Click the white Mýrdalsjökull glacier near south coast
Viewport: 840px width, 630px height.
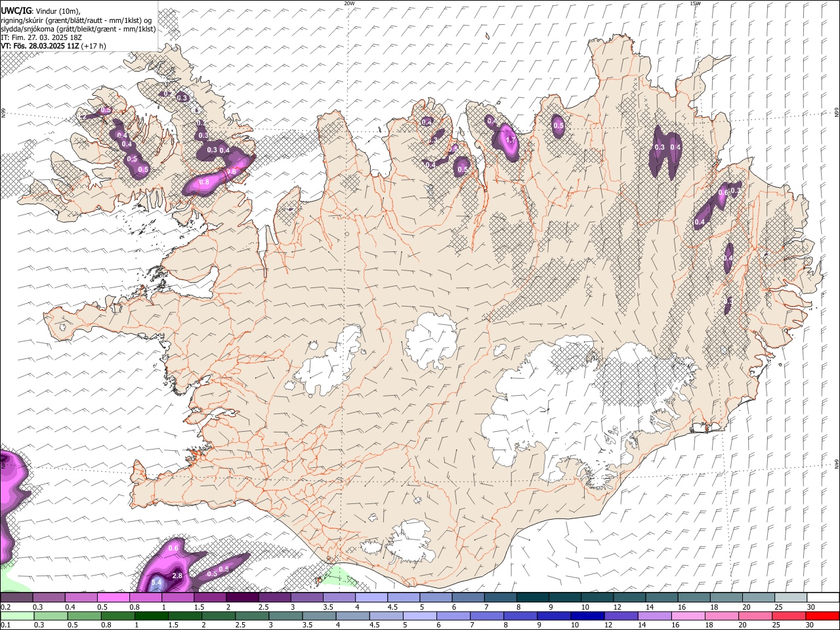[411, 542]
